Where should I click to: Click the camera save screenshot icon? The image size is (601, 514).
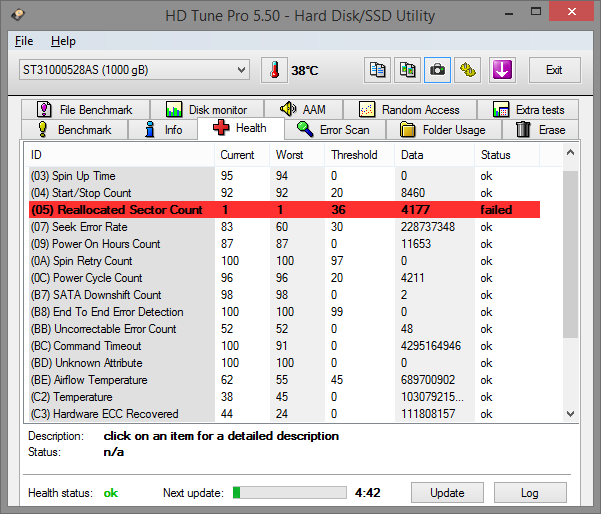[x=437, y=70]
